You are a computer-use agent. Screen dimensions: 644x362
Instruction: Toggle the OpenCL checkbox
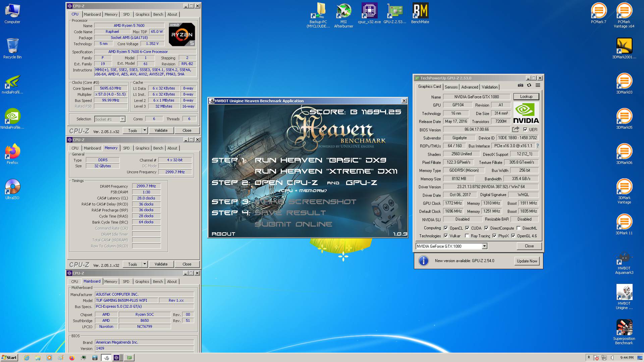pyautogui.click(x=446, y=228)
